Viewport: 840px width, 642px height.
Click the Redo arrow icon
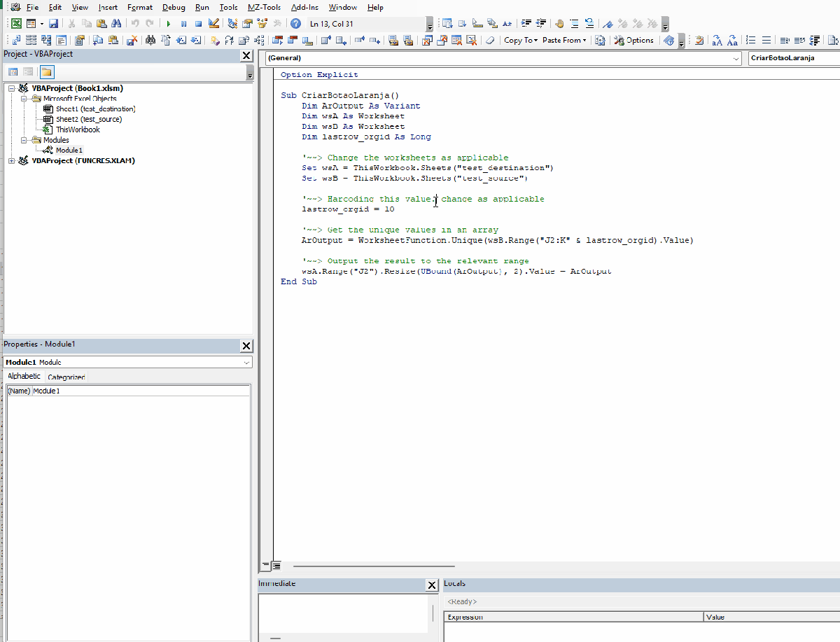pos(149,23)
